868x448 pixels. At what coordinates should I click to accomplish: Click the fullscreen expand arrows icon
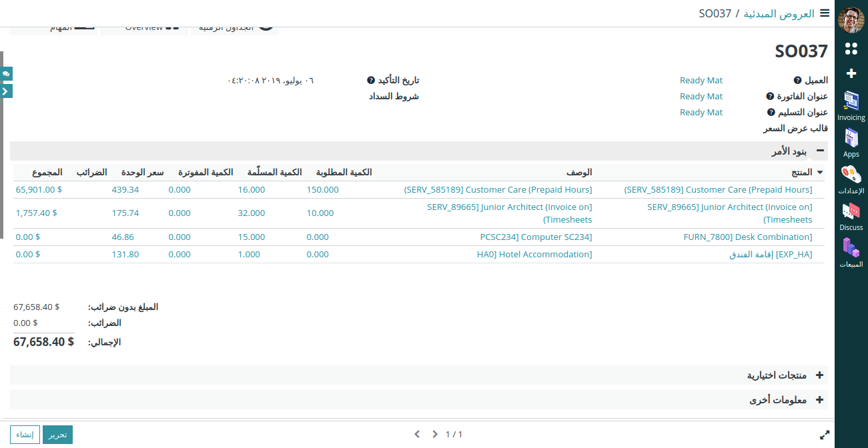[x=825, y=435]
